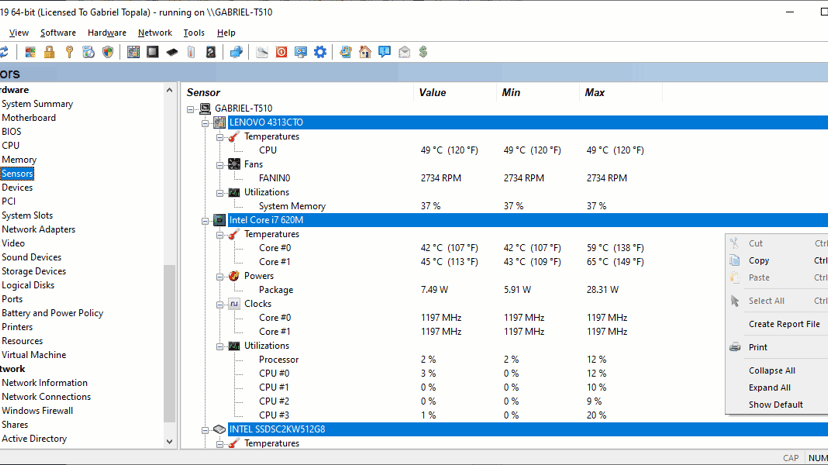Collapse Temperatures under LENOVO 4313CTO
Screen dimensions: 828x465
tap(220, 137)
